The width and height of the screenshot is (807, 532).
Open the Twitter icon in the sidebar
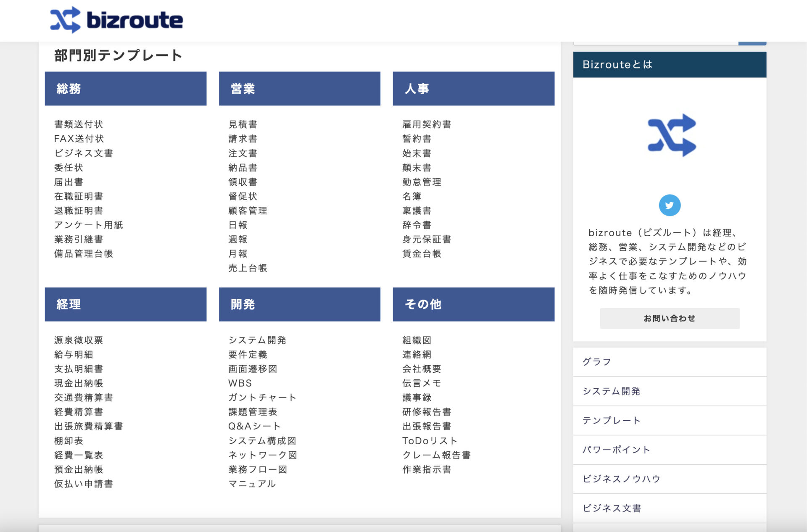(x=670, y=205)
